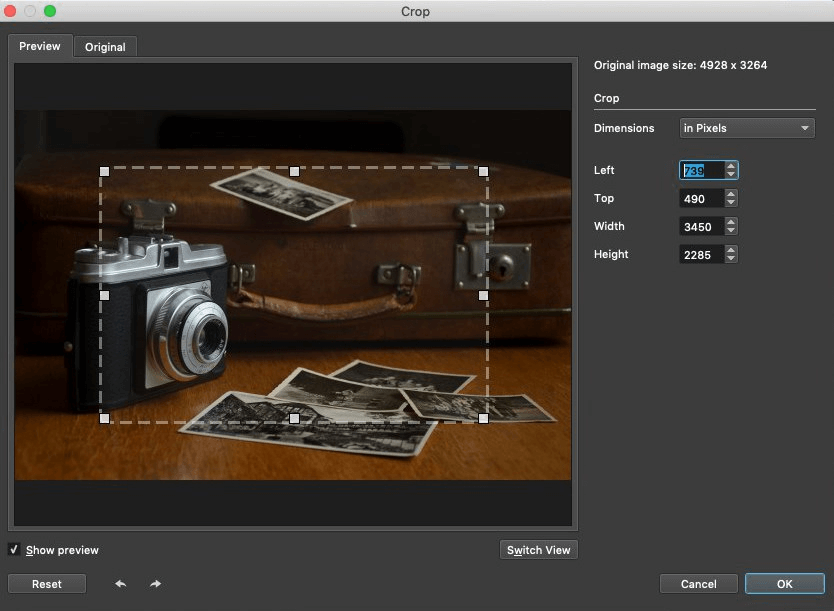Click the top-center crop handle
Viewport: 834px width, 611px height.
(294, 171)
